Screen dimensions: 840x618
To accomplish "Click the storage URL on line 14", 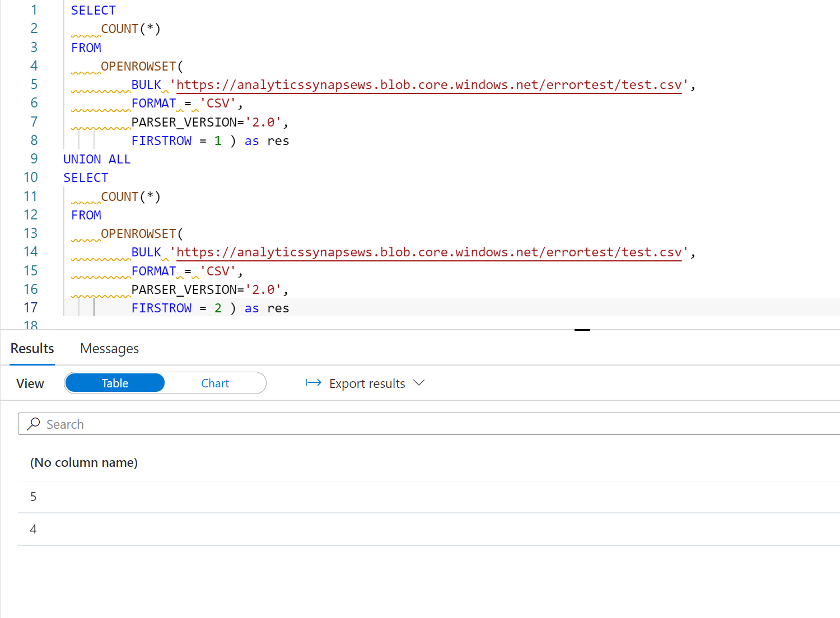I will 429,252.
